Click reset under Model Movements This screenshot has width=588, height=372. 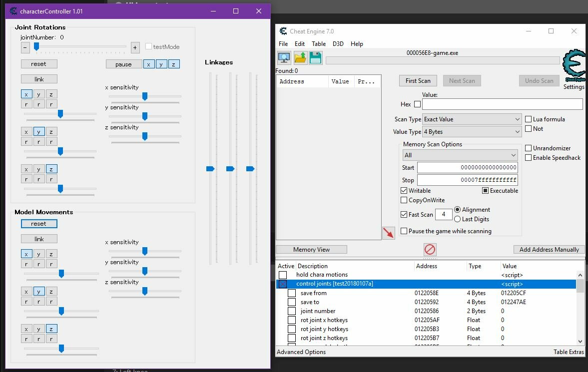click(39, 224)
